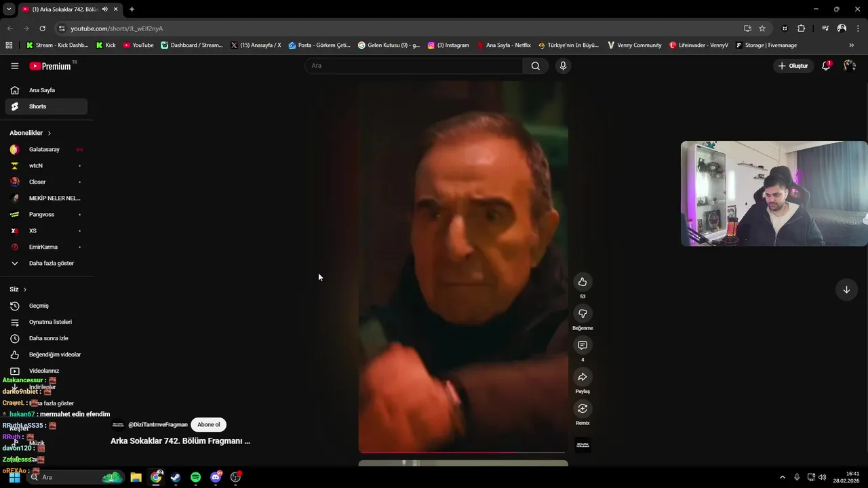
Task: Open Kick bookmark in bookmarks bar
Action: pyautogui.click(x=106, y=45)
